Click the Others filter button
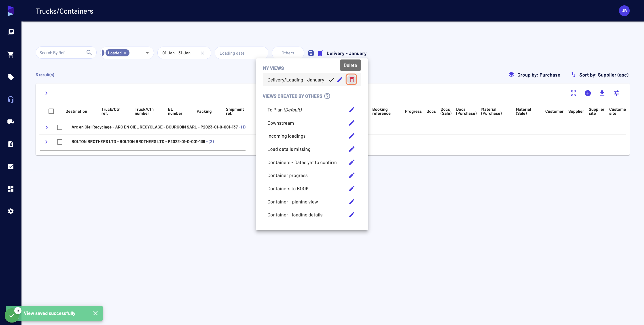This screenshot has width=644, height=325. (288, 53)
